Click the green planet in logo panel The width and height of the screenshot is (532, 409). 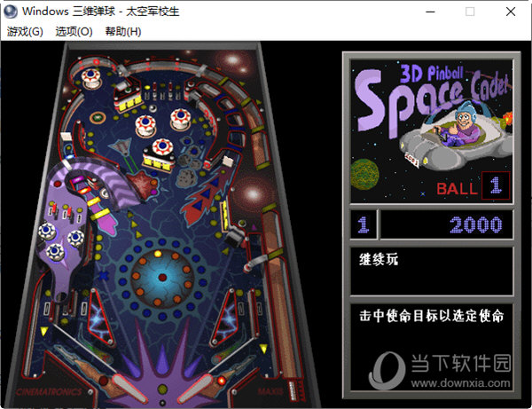364,174
